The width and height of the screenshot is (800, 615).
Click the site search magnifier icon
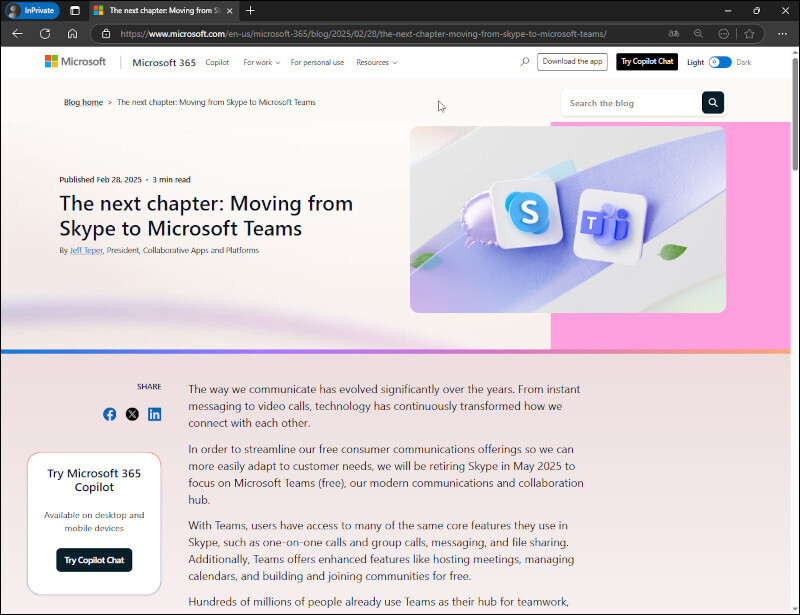[x=524, y=62]
